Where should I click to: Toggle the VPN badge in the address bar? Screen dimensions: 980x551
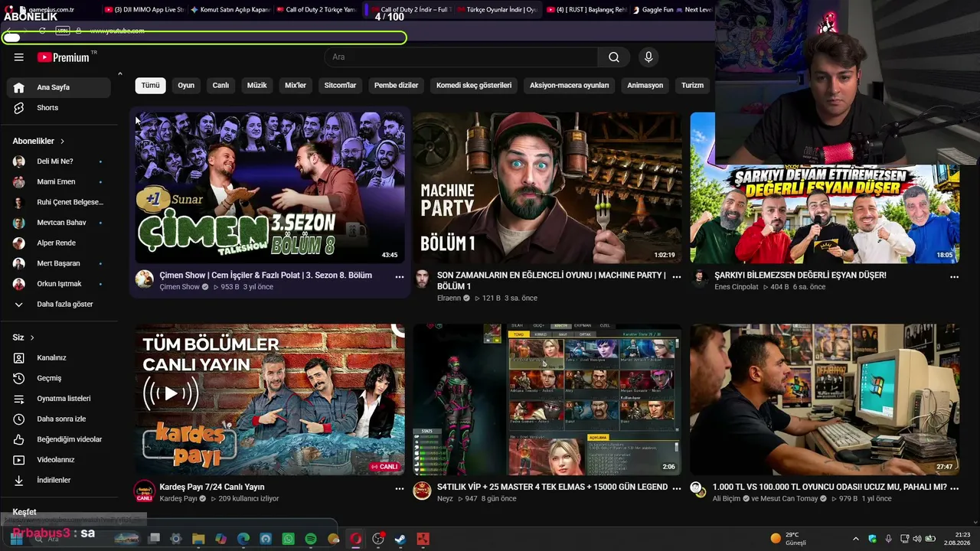click(63, 31)
